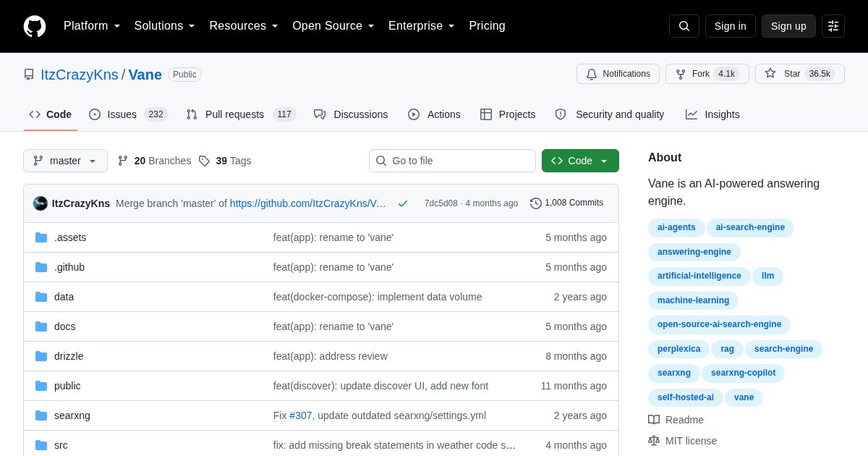Open the green Code dropdown button

580,161
